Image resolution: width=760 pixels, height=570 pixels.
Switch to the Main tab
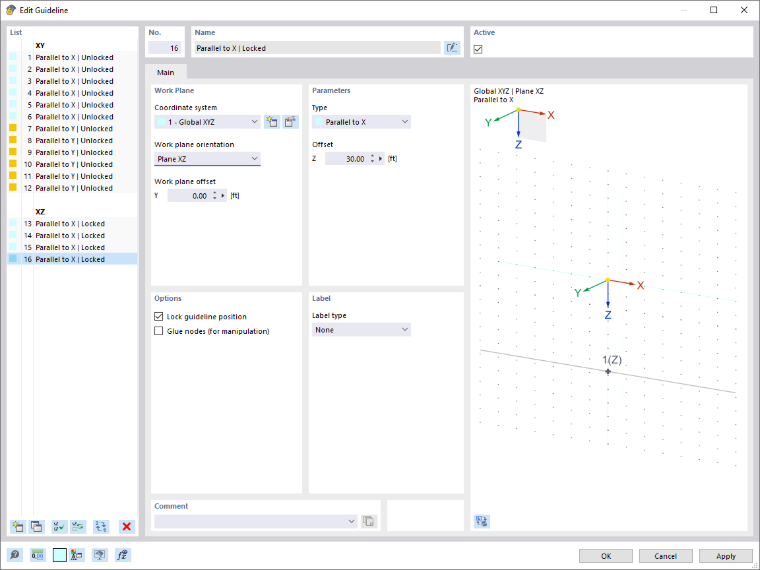[x=165, y=72]
